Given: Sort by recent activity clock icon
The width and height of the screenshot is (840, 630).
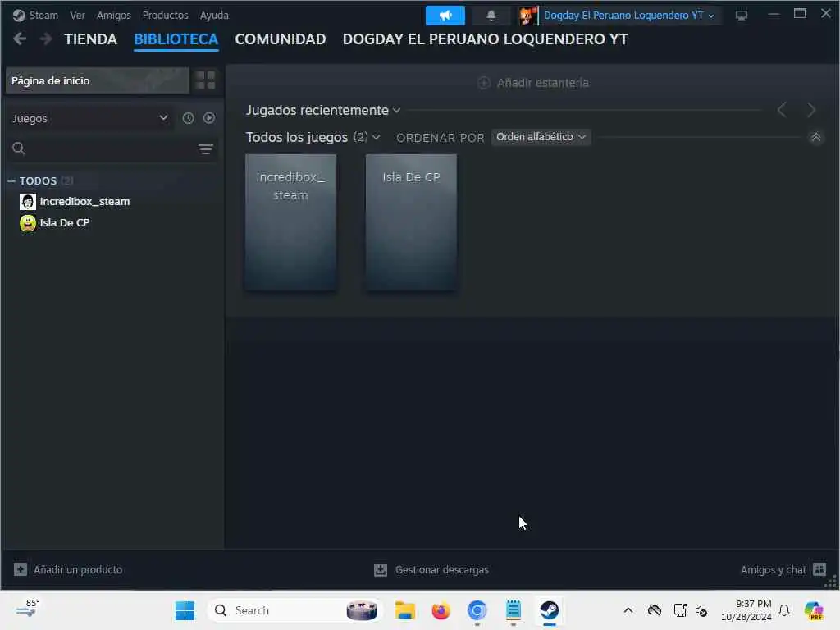Looking at the screenshot, I should [188, 118].
